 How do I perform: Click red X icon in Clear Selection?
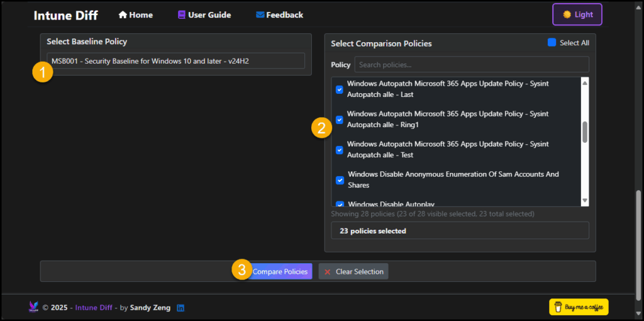pyautogui.click(x=327, y=272)
